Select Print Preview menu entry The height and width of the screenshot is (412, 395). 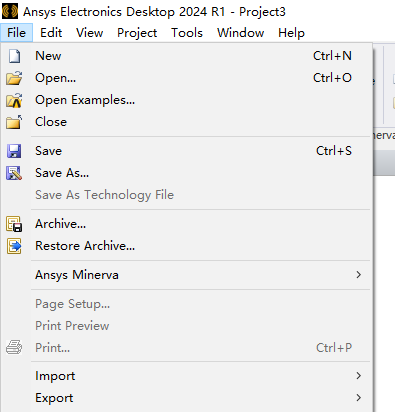tap(187, 326)
